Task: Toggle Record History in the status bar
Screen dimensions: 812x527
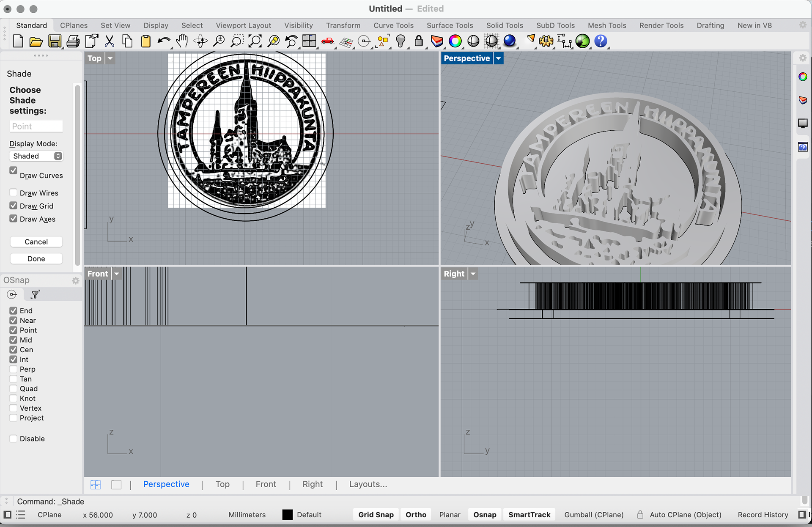Action: point(763,515)
